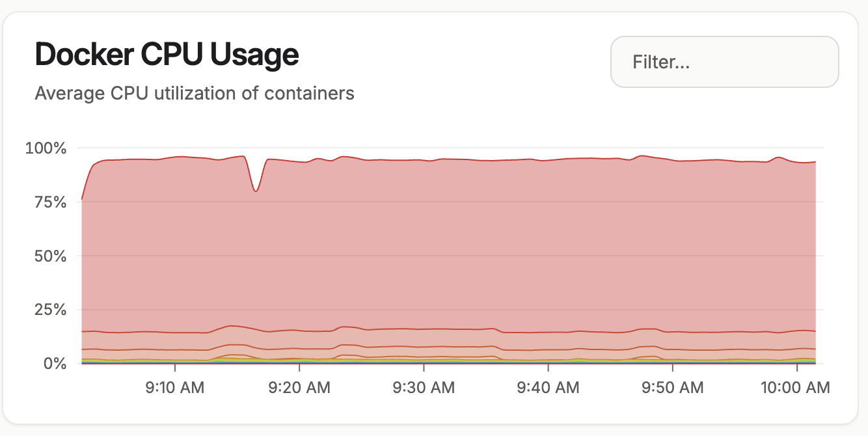Click the 50% y-axis label
The height and width of the screenshot is (436, 868).
[x=50, y=256]
